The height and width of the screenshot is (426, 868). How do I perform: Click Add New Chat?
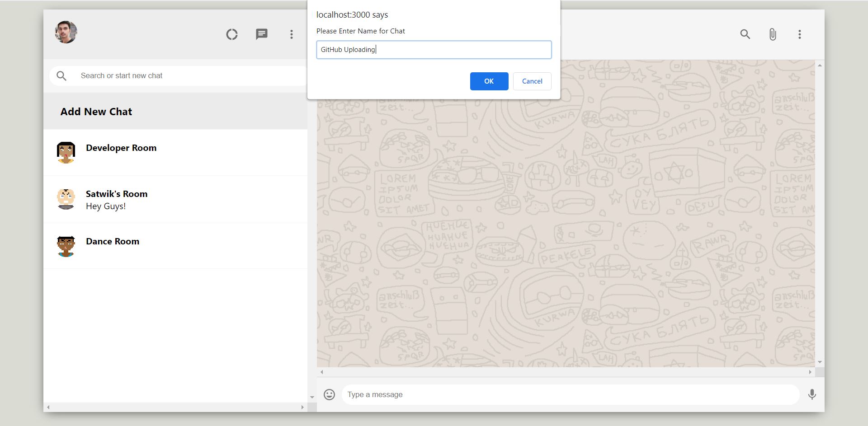[x=96, y=112]
